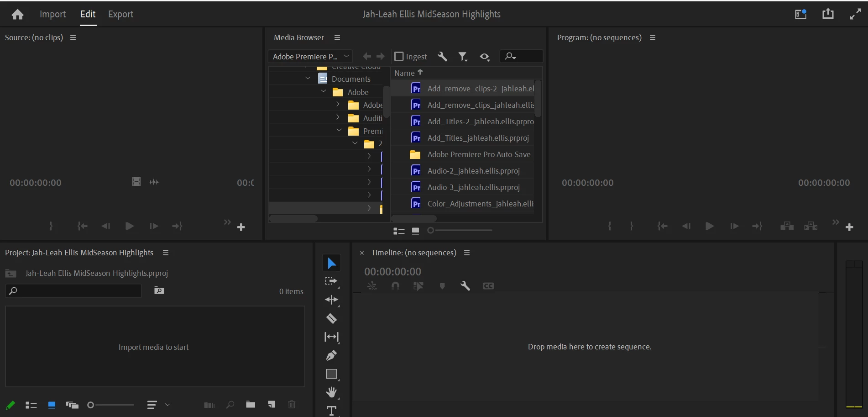Click the Lift button in Program monitor

pyautogui.click(x=787, y=226)
